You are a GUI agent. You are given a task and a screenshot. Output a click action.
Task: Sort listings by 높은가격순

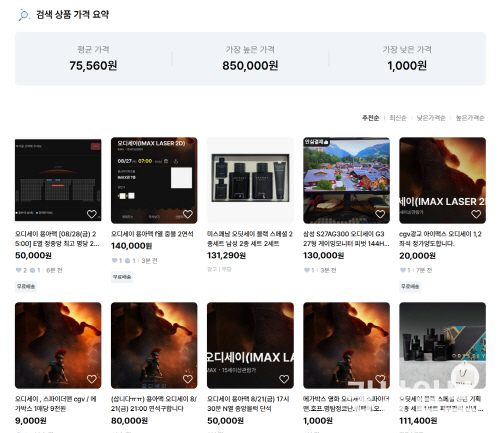click(x=470, y=118)
